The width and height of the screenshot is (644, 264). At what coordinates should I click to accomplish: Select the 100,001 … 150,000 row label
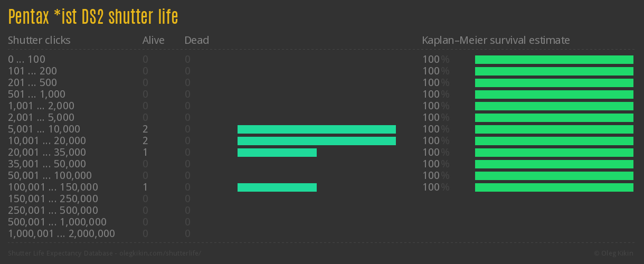pyautogui.click(x=53, y=187)
